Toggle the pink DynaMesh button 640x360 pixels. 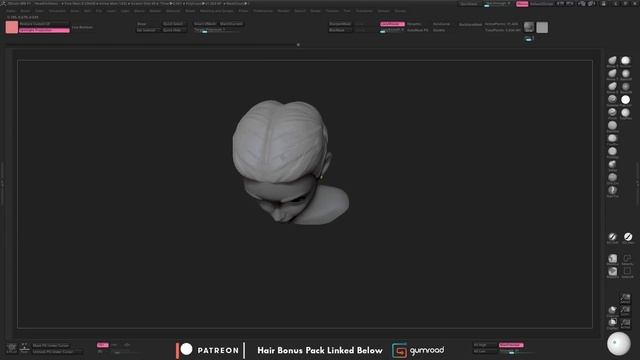coord(392,24)
